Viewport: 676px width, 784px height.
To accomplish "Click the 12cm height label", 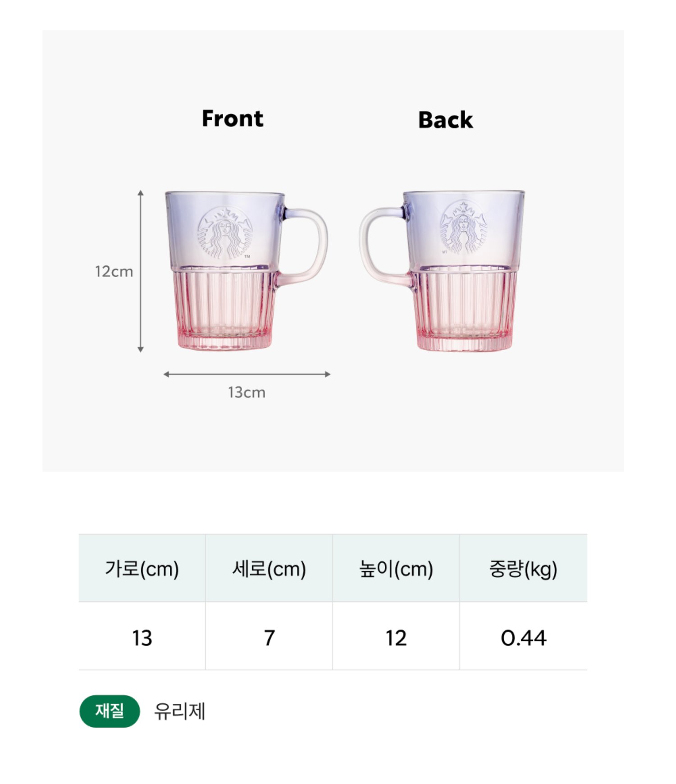I will (114, 271).
